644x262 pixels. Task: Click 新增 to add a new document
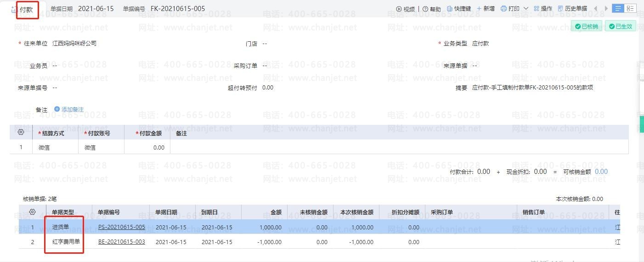tap(486, 9)
